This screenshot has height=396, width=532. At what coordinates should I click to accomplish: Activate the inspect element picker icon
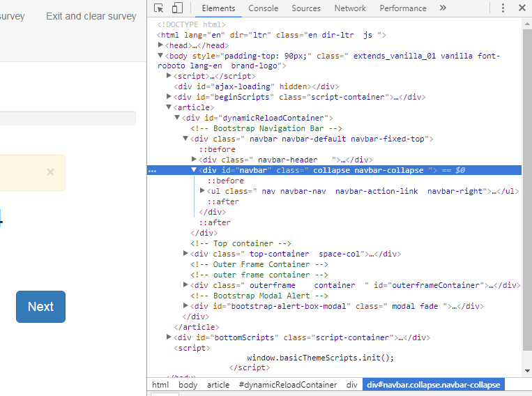pyautogui.click(x=159, y=8)
